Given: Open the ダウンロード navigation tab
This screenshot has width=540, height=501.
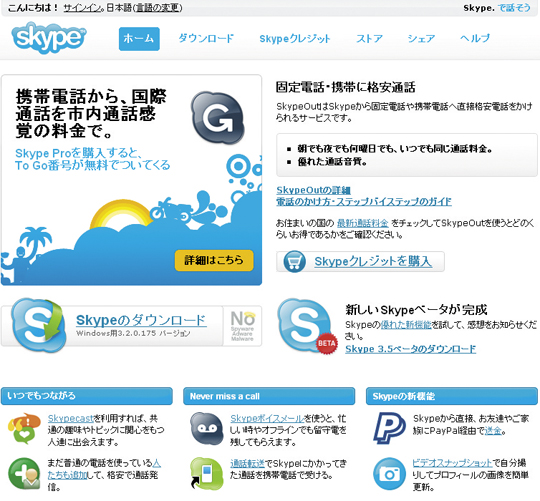Looking at the screenshot, I should (x=206, y=38).
